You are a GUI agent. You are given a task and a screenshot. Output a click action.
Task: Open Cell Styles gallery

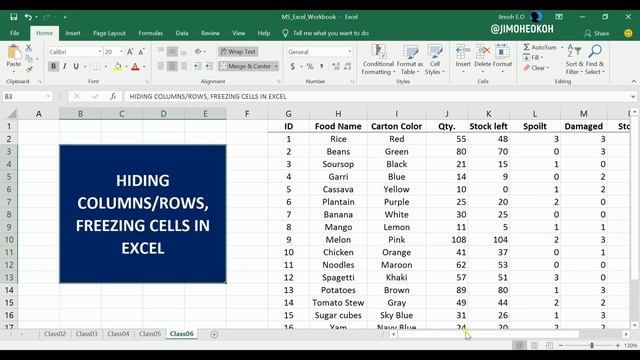click(435, 60)
